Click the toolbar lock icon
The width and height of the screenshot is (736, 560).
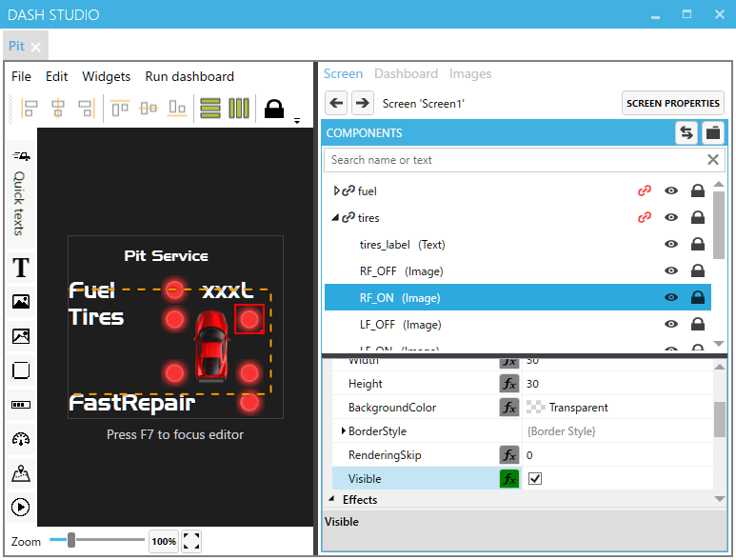tap(274, 109)
